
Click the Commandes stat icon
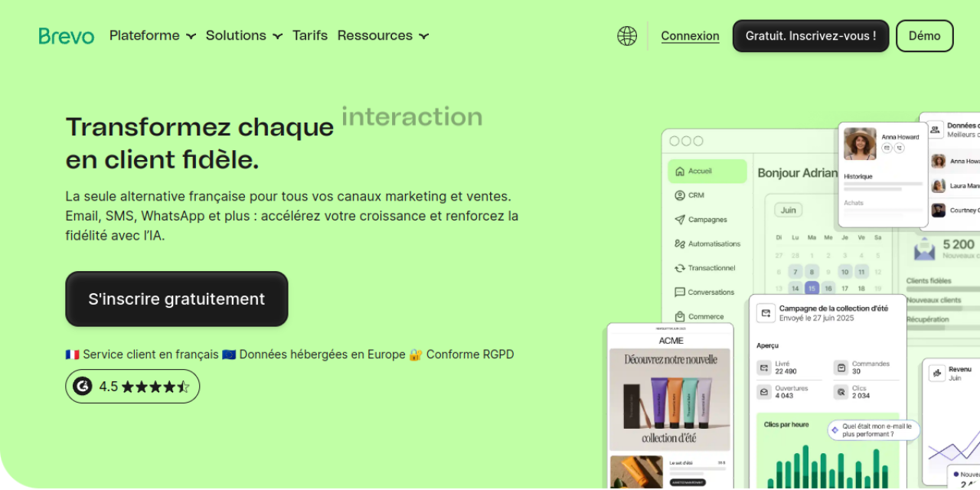tap(841, 368)
